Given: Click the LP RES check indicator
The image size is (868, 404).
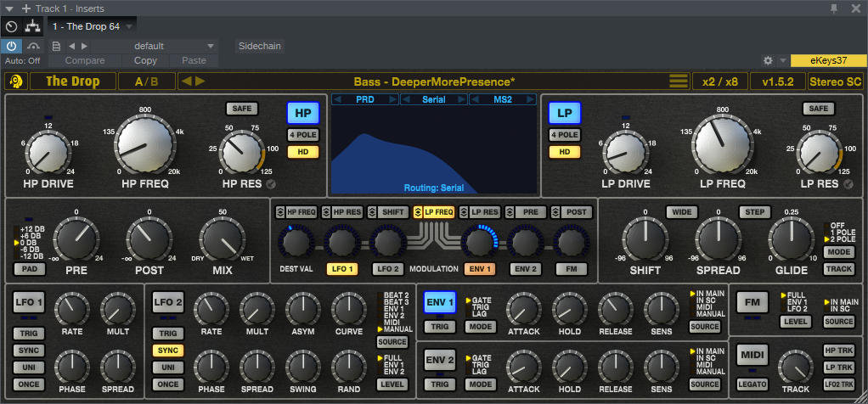Looking at the screenshot, I should tap(848, 184).
